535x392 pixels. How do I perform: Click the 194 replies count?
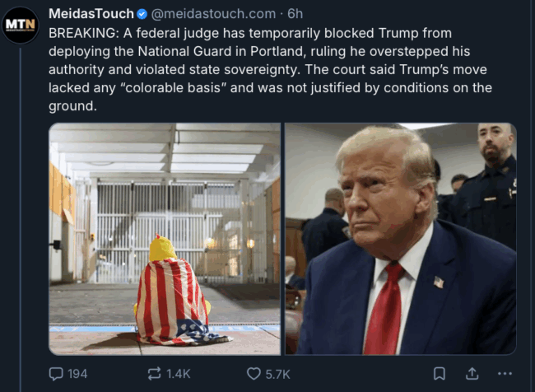[77, 374]
